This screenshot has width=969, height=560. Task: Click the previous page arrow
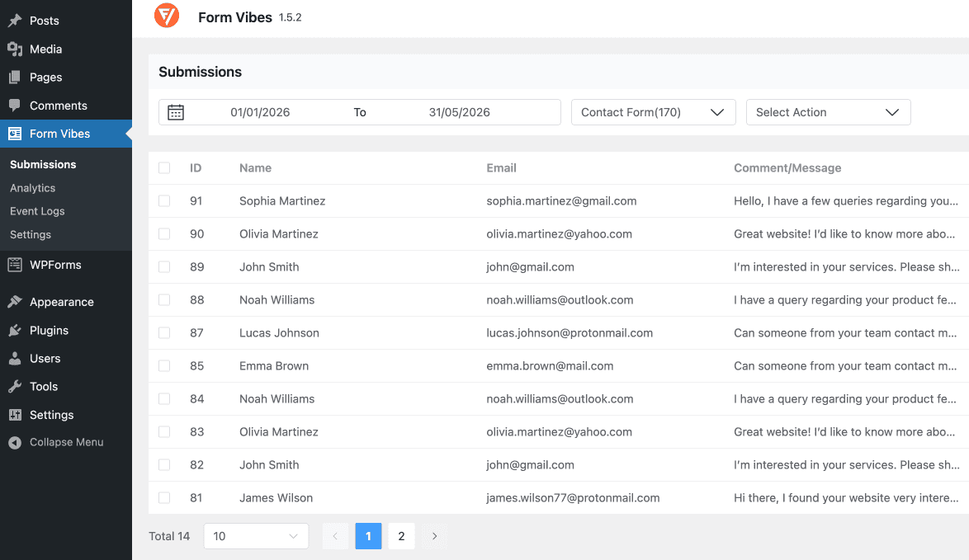point(335,536)
